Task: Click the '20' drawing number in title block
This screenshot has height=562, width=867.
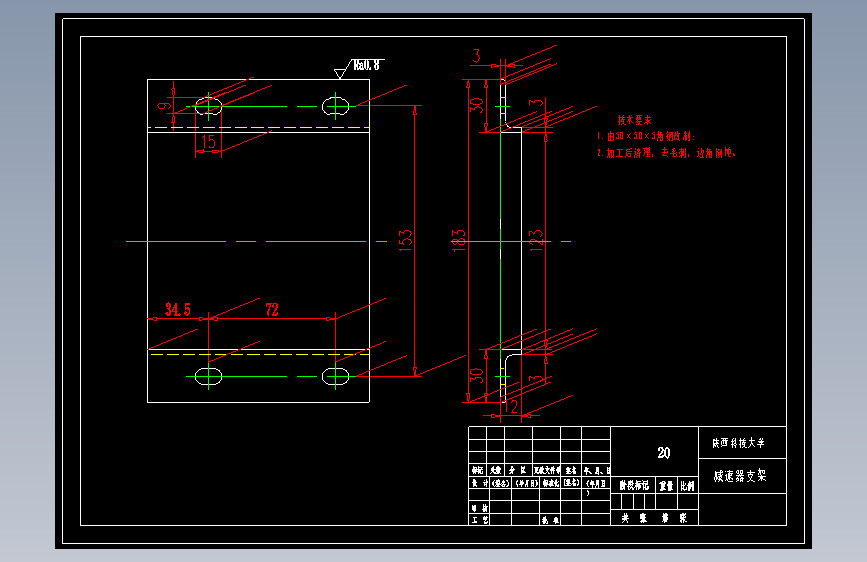Action: point(664,453)
